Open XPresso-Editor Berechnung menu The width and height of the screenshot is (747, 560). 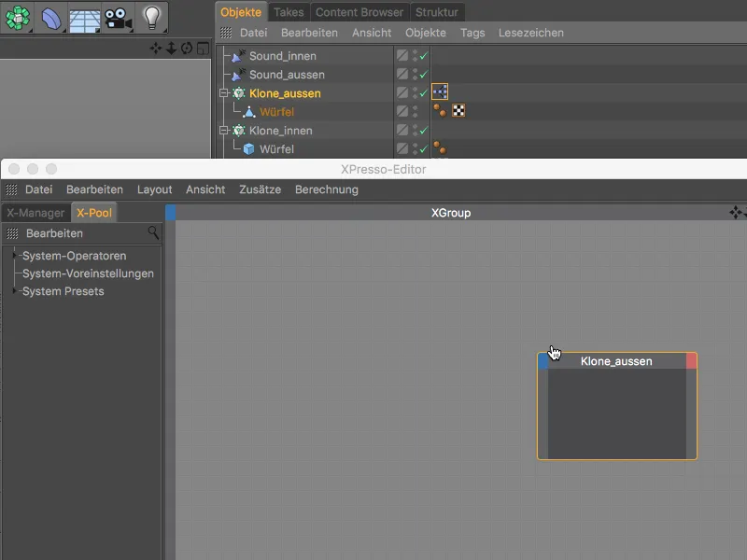(327, 189)
